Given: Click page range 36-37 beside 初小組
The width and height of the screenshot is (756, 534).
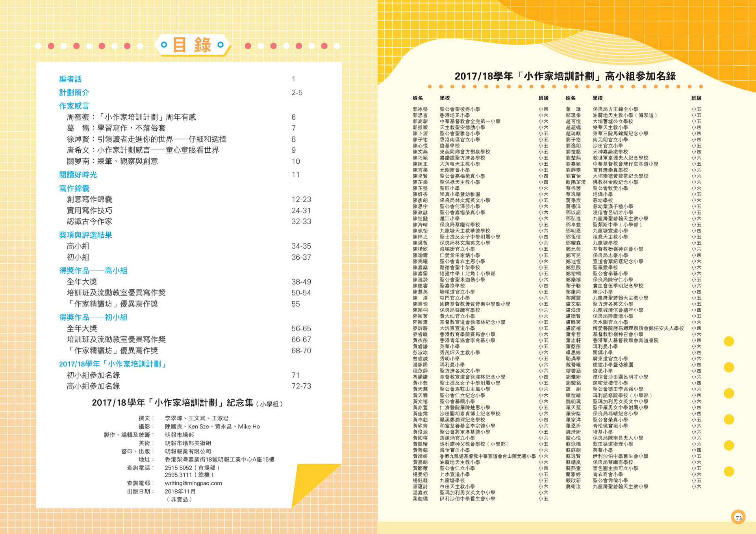Looking at the screenshot, I should (x=301, y=257).
